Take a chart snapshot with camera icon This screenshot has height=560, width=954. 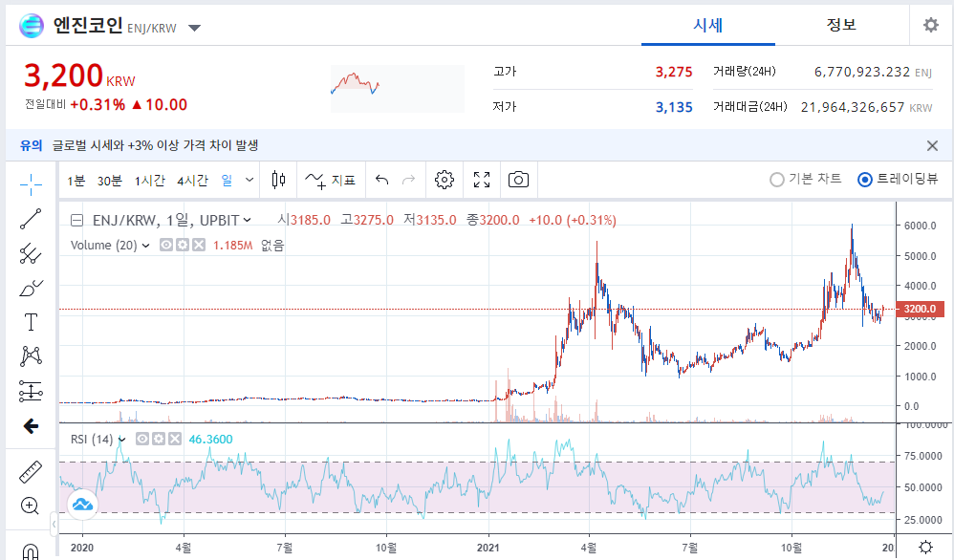[x=518, y=180]
